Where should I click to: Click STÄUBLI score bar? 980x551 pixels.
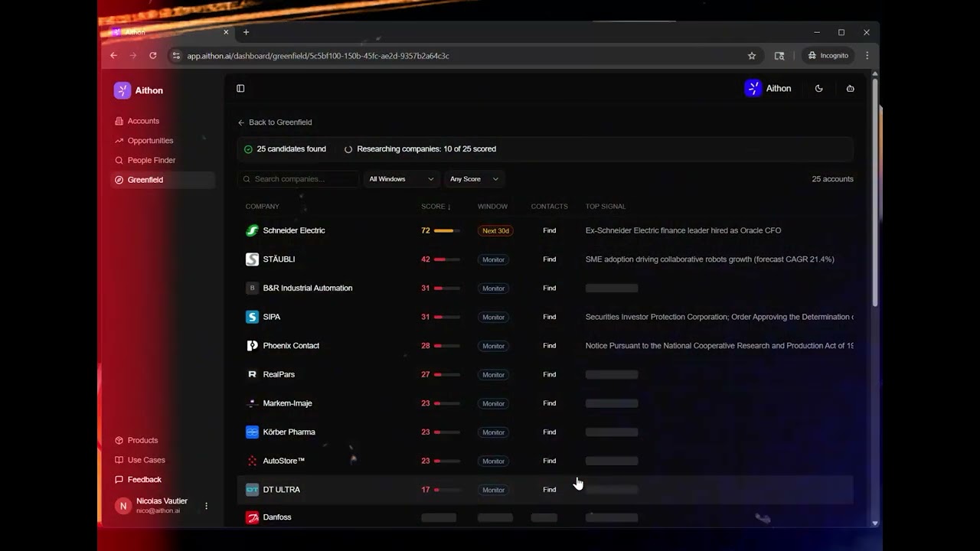(x=447, y=259)
